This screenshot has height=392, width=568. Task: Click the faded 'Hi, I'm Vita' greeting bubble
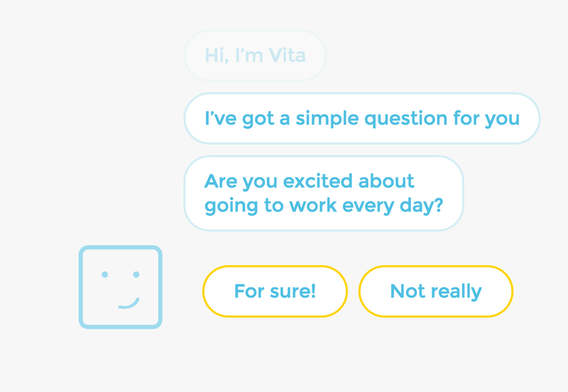click(255, 55)
